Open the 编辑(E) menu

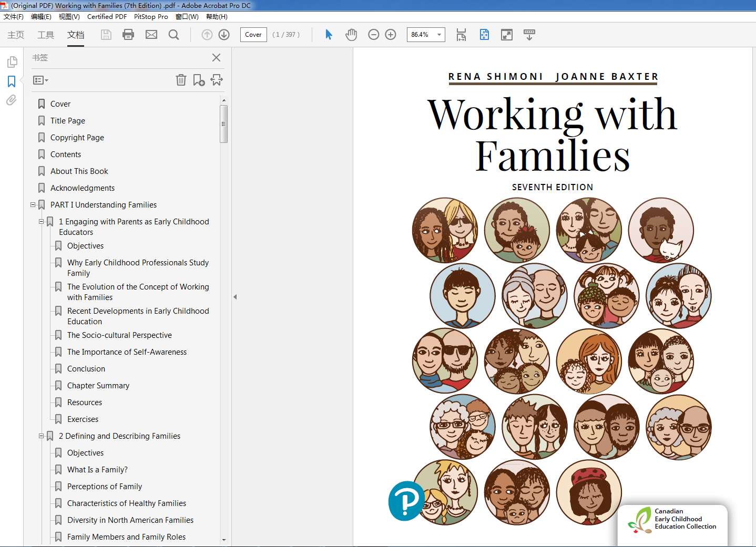tap(41, 17)
